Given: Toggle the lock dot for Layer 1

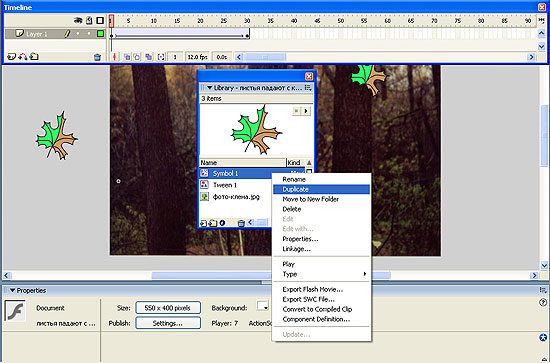Looking at the screenshot, I should tap(89, 34).
